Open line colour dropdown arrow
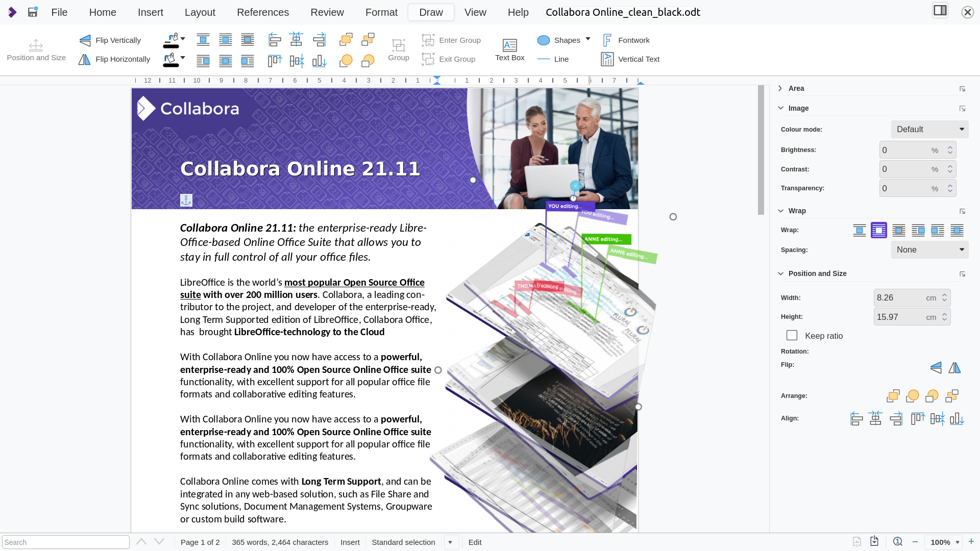Image resolution: width=980 pixels, height=551 pixels. point(183,39)
